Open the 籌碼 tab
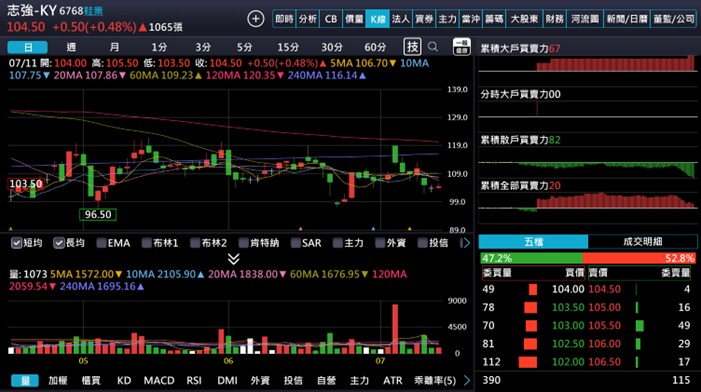 (494, 19)
